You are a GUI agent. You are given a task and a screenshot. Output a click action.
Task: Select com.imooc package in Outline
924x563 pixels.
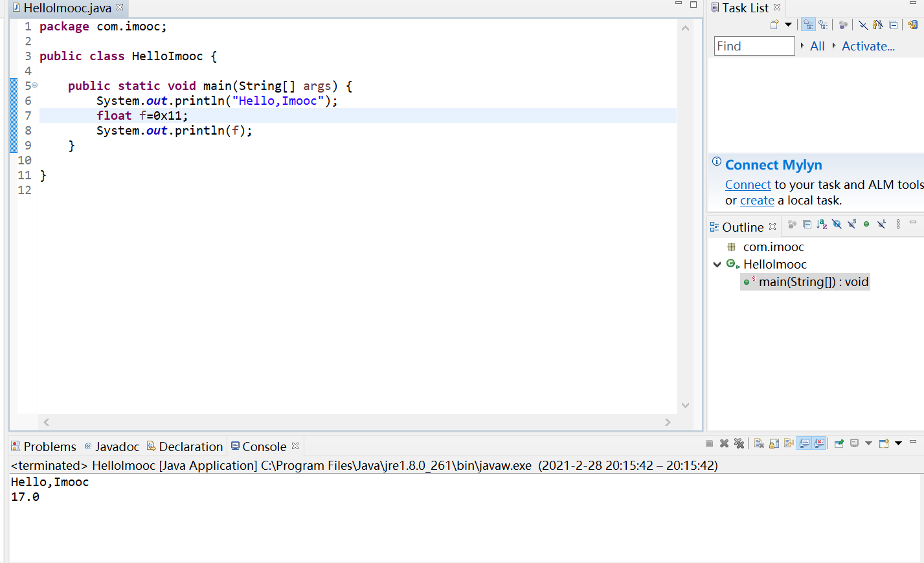click(x=773, y=247)
